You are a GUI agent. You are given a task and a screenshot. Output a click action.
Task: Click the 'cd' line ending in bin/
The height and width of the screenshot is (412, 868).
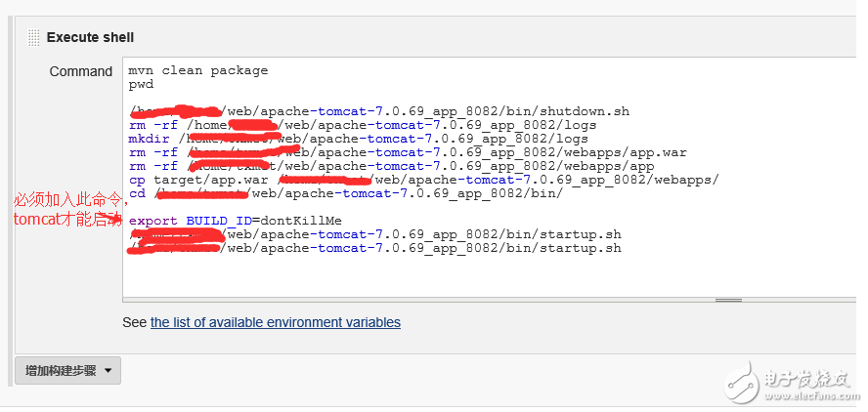click(x=346, y=193)
